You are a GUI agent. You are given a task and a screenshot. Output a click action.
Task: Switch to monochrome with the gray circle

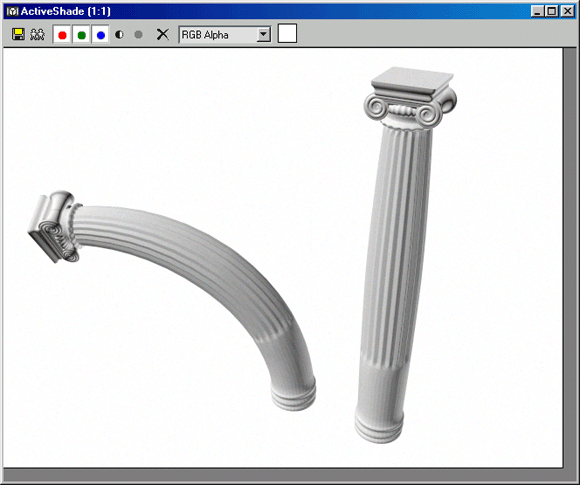coord(138,35)
